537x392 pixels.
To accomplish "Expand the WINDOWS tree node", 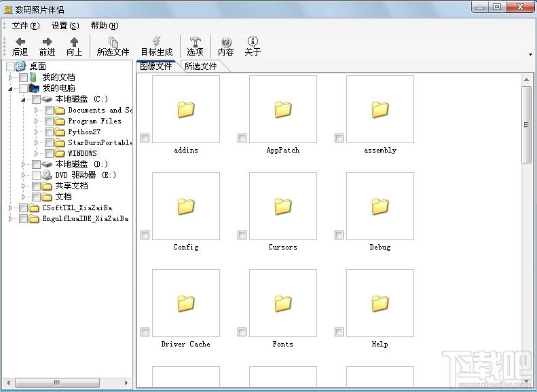I will pos(36,153).
